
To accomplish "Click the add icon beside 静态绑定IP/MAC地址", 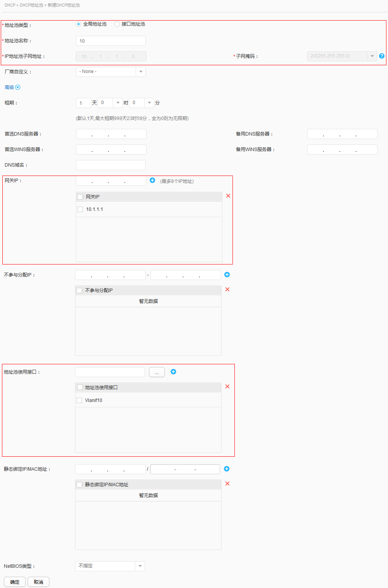I will 227,469.
